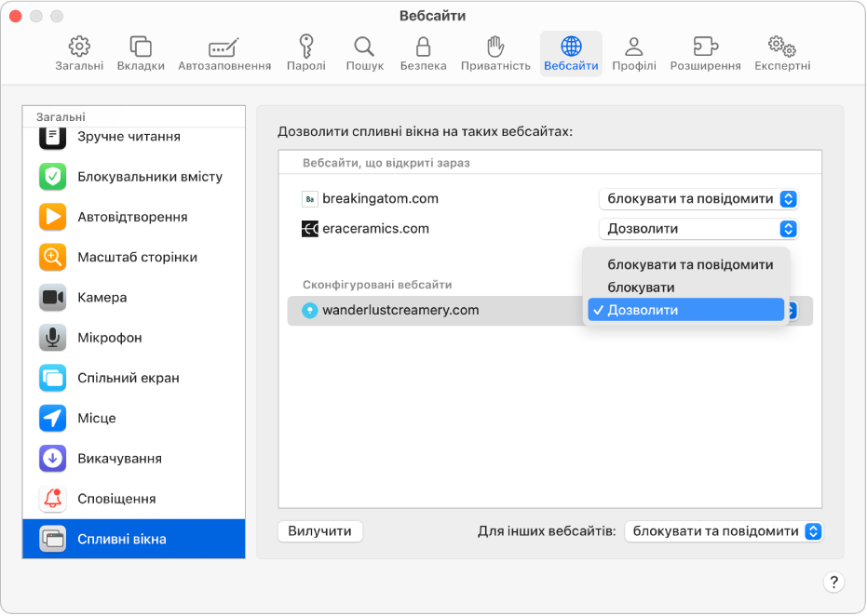
Task: Select the Сповіщення bell icon
Action: [x=52, y=499]
